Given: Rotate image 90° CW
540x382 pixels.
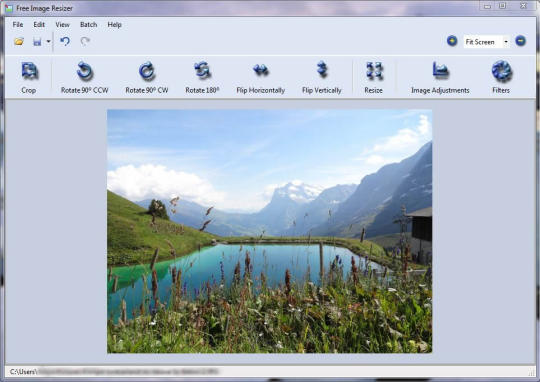Looking at the screenshot, I should 147,71.
